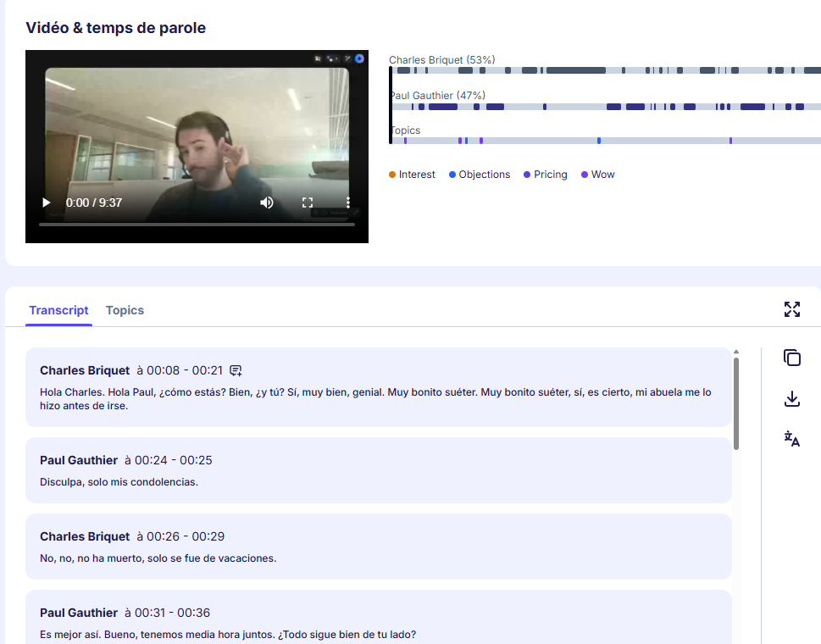Switch to the Topics tab

[x=125, y=310]
